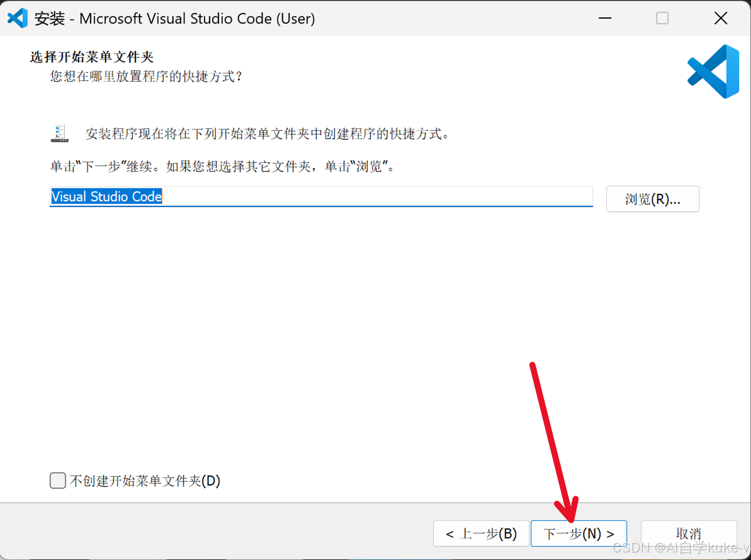Continue with 下一步(N) button
This screenshot has height=560, width=751.
579,534
